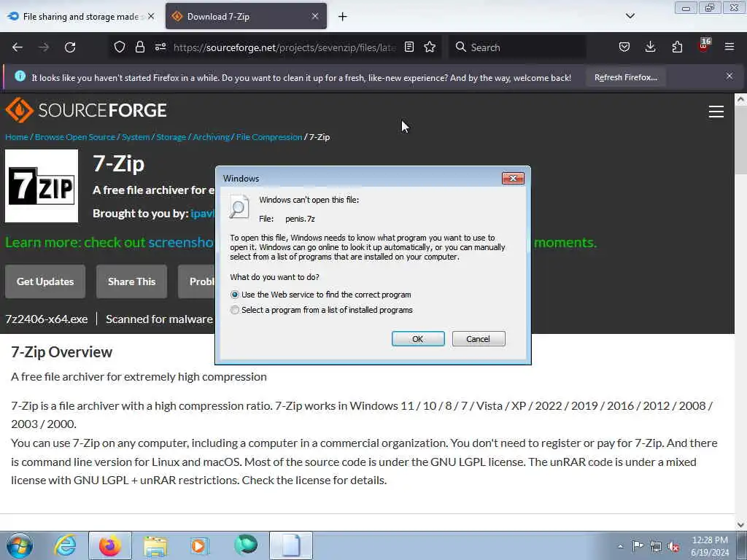
Task: Show hidden system tray icons
Action: click(x=620, y=546)
